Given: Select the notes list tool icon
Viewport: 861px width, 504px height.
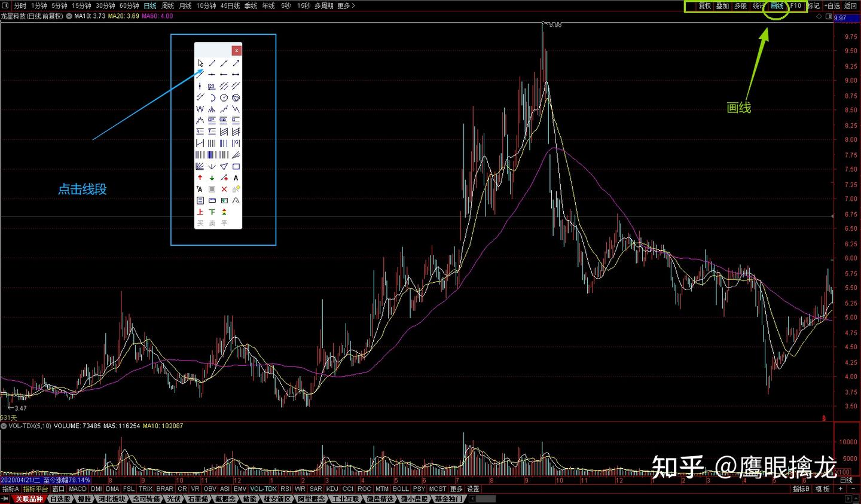Looking at the screenshot, I should [x=200, y=200].
